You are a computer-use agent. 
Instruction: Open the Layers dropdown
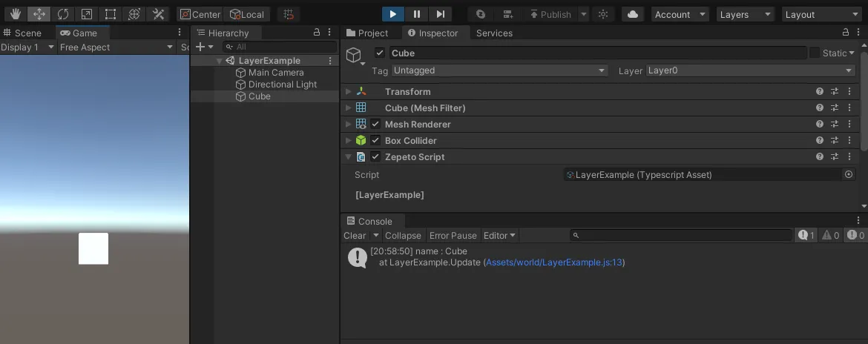coord(745,14)
